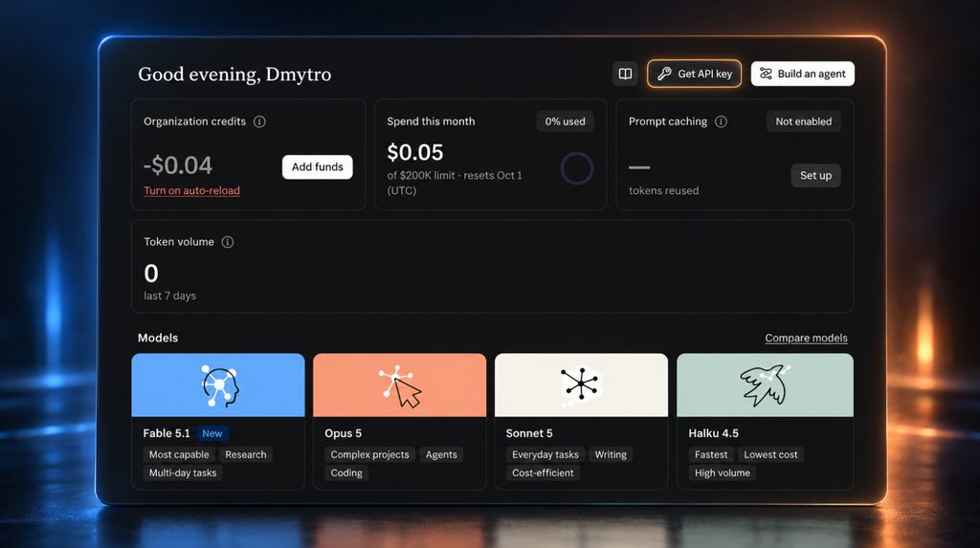980x548 pixels.
Task: Click the Sonnet 5 node star icon
Action: tap(581, 384)
